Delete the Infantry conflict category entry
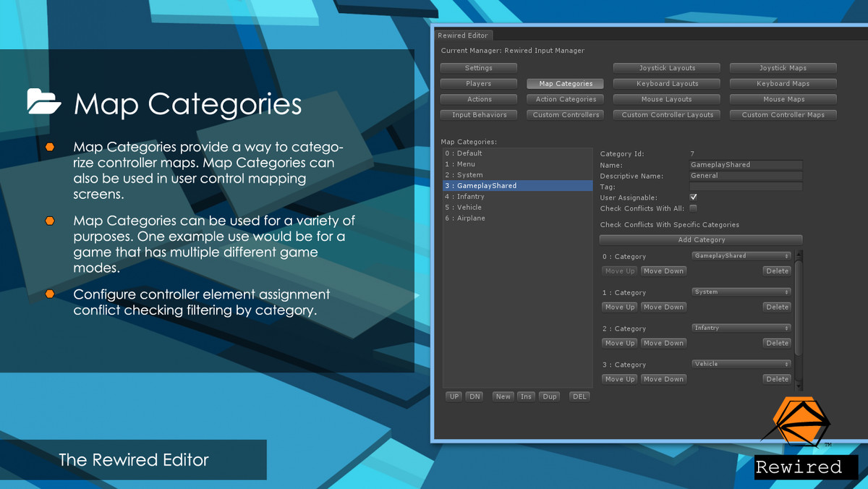868x489 pixels. (x=777, y=344)
